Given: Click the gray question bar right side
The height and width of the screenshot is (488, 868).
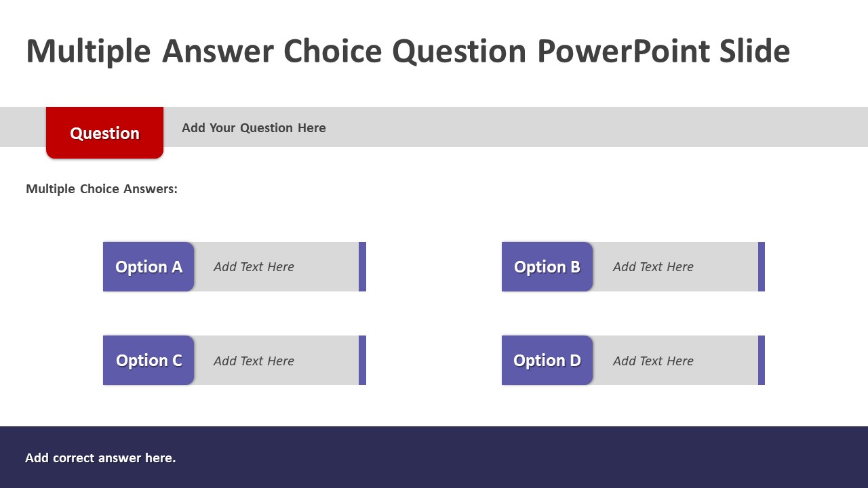Looking at the screenshot, I should click(x=597, y=127).
